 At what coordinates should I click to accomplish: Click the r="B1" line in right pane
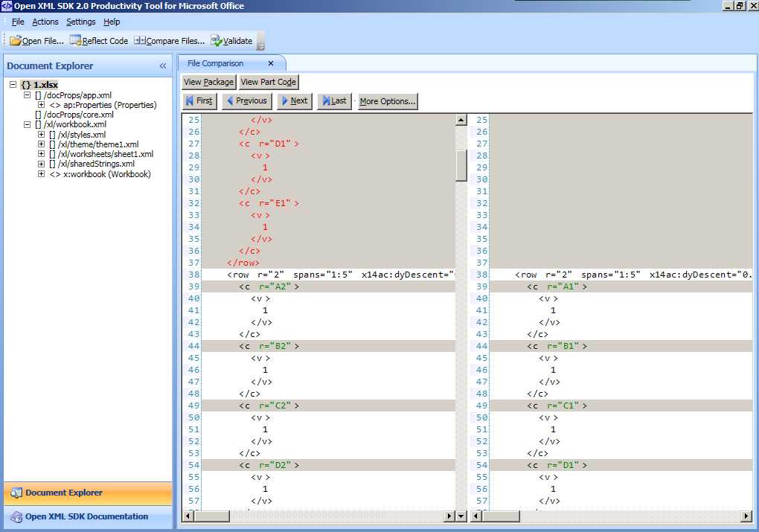621,346
